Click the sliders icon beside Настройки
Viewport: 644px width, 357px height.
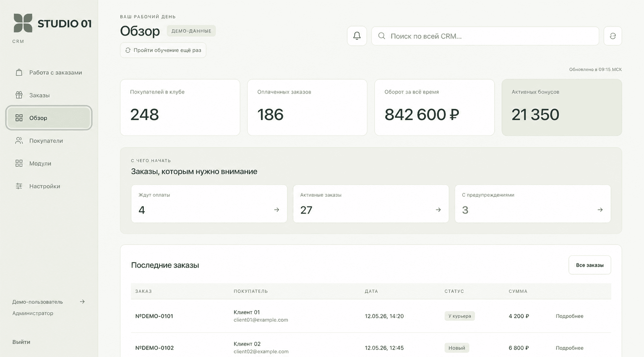pyautogui.click(x=19, y=186)
